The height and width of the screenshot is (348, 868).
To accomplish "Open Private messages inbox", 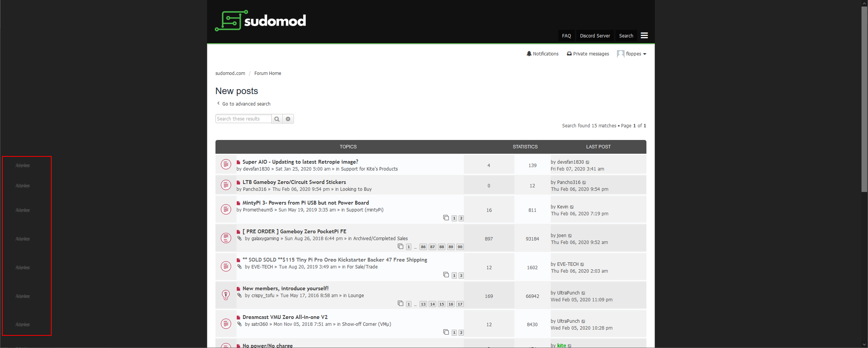I will (x=588, y=54).
